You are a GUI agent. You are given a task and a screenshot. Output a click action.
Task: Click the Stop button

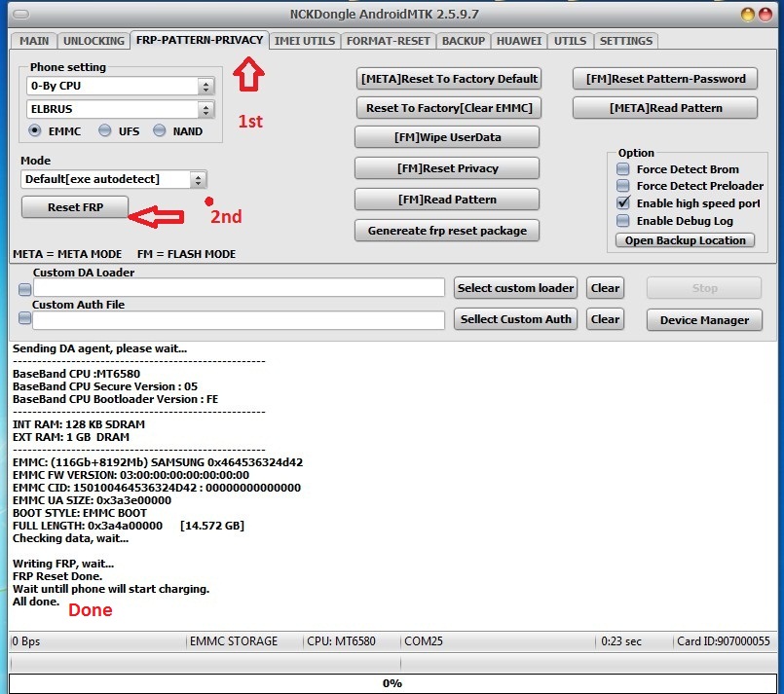click(x=704, y=288)
